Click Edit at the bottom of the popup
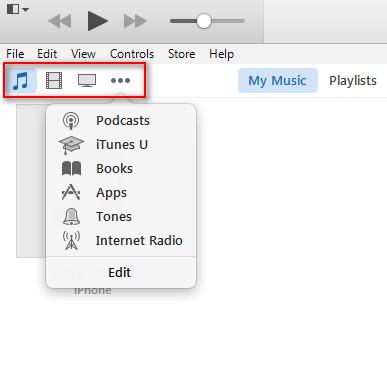This screenshot has width=387, height=366. pyautogui.click(x=120, y=273)
